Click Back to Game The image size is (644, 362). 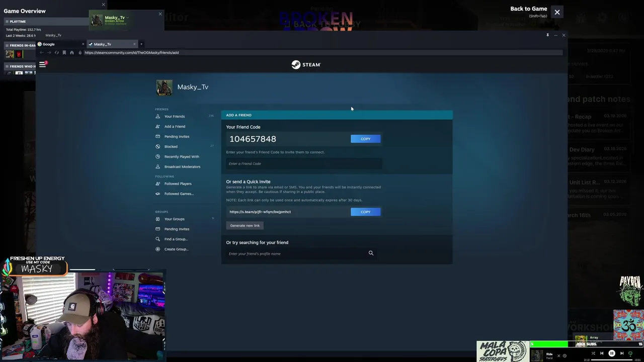528,9
